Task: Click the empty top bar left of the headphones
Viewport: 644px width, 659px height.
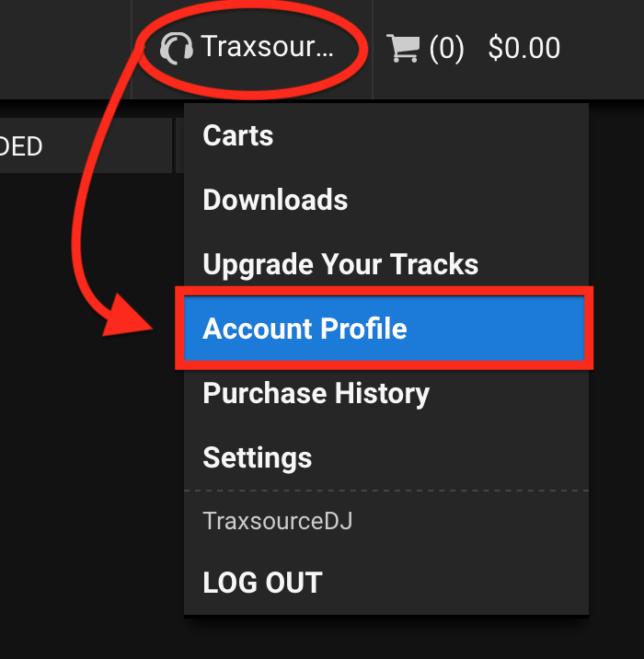Action: 64,47
